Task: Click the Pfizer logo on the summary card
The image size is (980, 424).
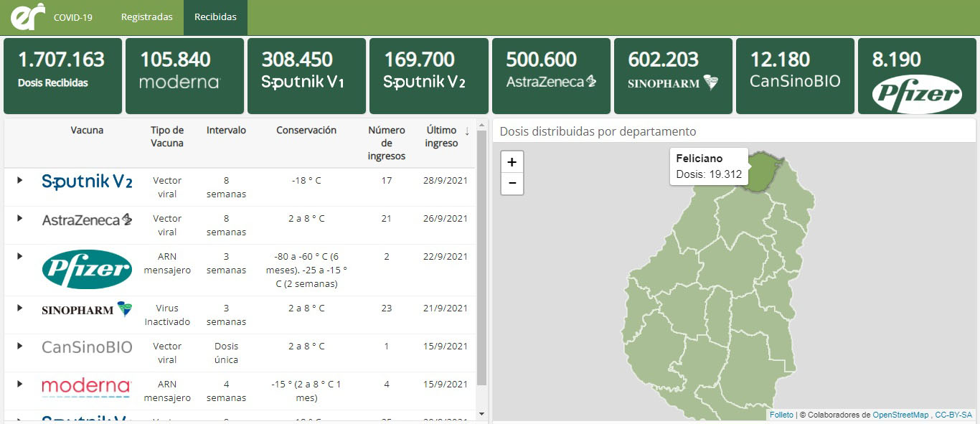Action: pyautogui.click(x=917, y=93)
